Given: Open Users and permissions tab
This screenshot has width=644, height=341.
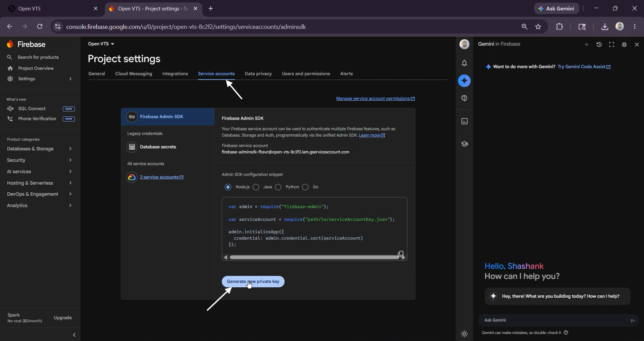Looking at the screenshot, I should (306, 74).
